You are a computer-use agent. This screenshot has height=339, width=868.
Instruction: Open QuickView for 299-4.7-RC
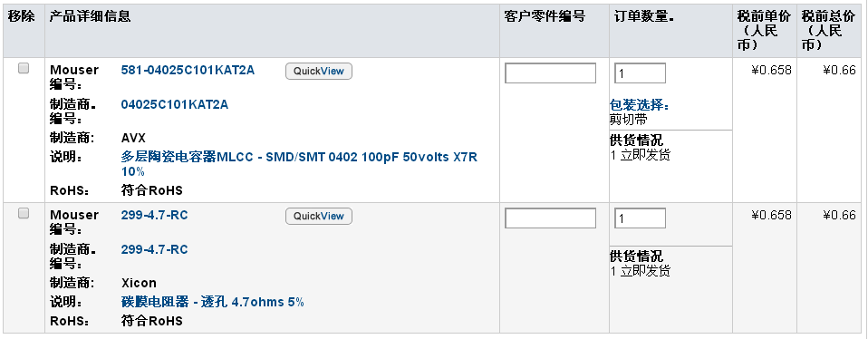coord(319,216)
